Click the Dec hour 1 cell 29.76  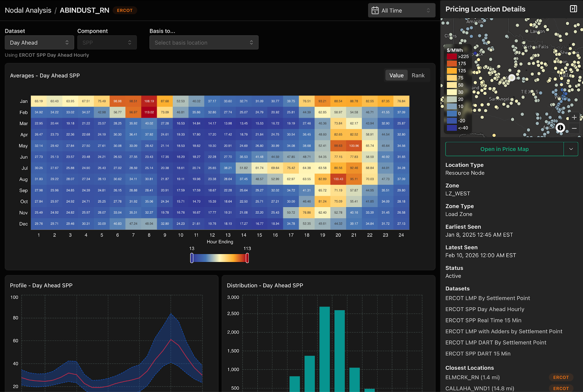(39, 224)
